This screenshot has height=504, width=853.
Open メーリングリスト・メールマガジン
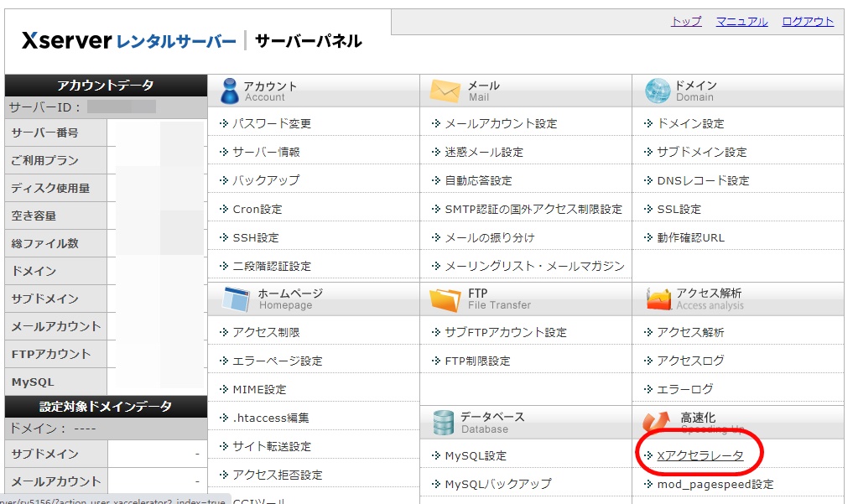(x=535, y=267)
